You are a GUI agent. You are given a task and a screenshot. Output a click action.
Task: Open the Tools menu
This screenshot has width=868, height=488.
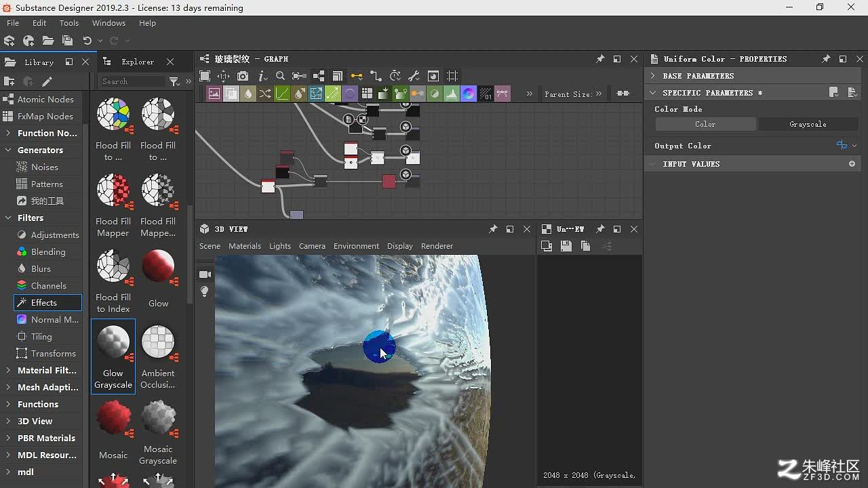click(x=69, y=23)
